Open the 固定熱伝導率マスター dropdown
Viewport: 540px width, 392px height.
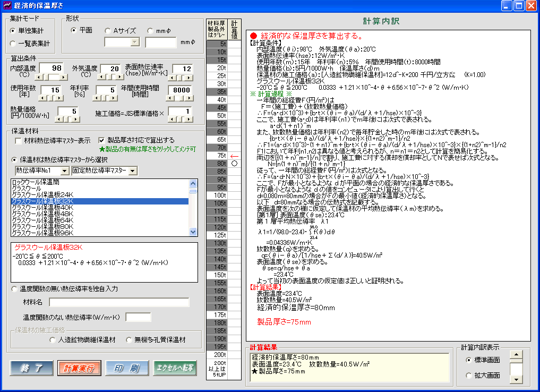[133, 171]
